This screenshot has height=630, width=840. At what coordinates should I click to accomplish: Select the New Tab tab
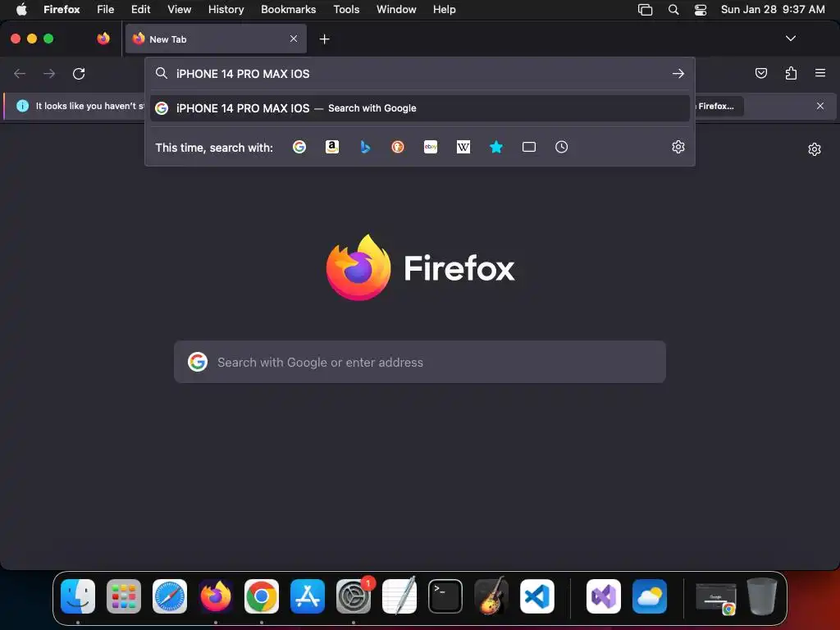(216, 39)
